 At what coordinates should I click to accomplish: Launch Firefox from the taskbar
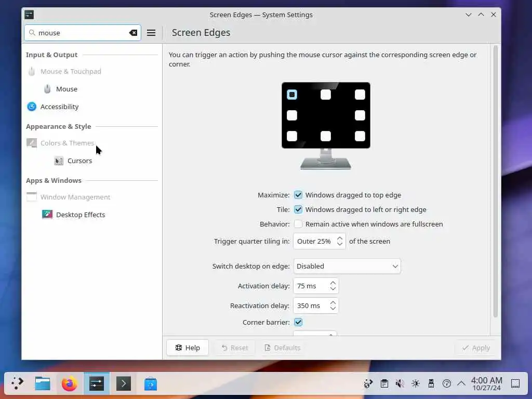point(70,383)
